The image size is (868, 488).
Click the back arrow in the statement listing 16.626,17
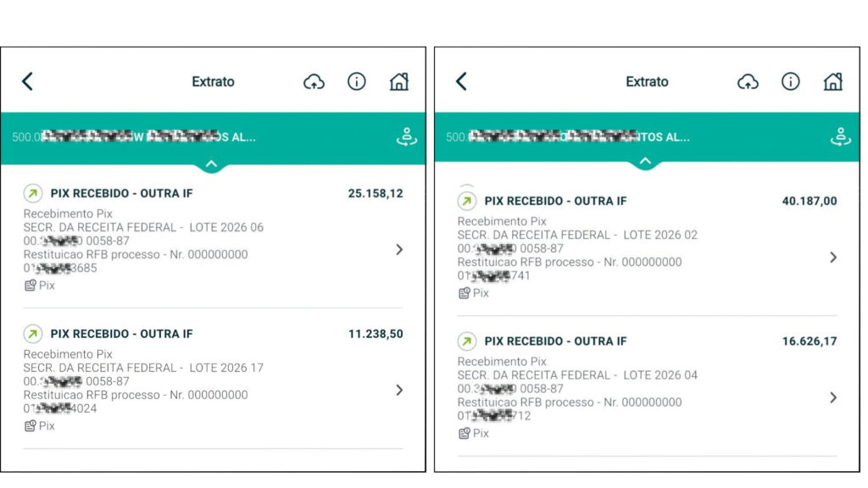click(461, 81)
